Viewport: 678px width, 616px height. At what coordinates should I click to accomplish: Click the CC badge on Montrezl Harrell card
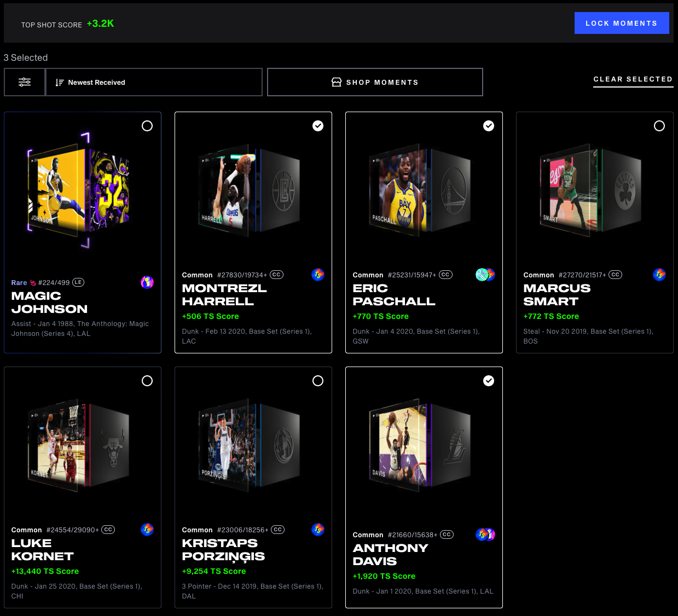[277, 275]
